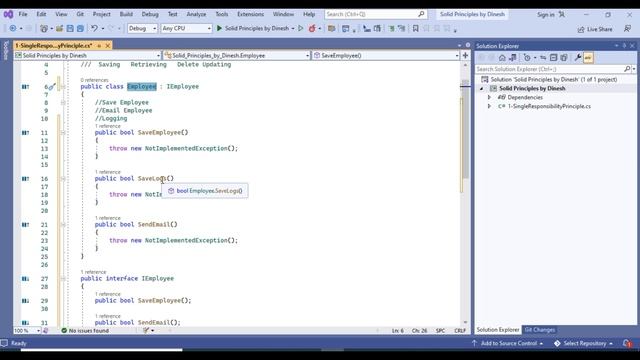The width and height of the screenshot is (640, 360).
Task: Click the Save file toolbar icon
Action: point(70,29)
